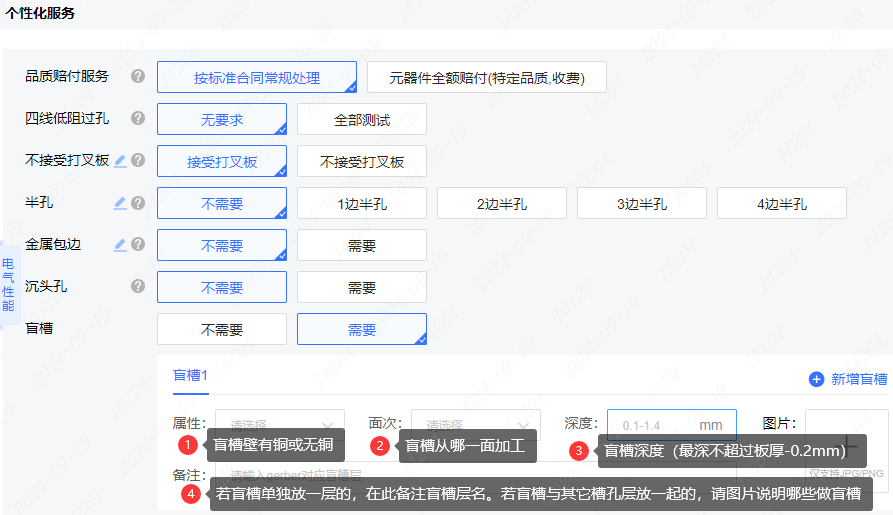
Task: Switch to the 盲槽1 tab
Action: point(190,376)
